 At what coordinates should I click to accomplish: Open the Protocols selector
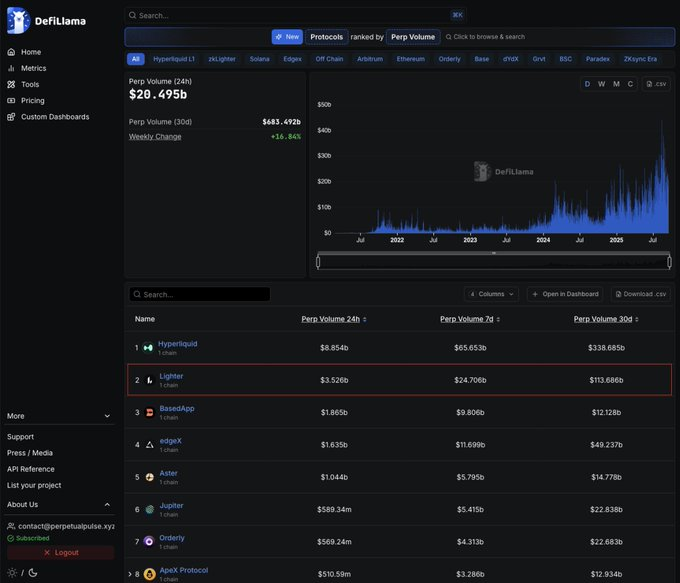click(x=327, y=37)
